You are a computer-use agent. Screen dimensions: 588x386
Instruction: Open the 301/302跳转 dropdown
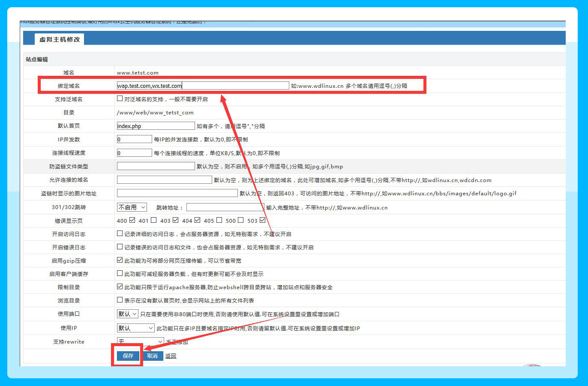pyautogui.click(x=132, y=207)
